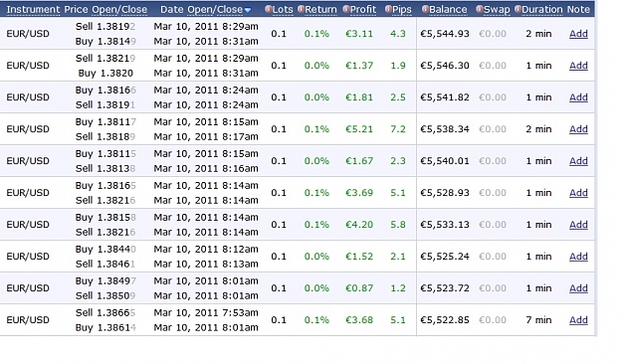
Task: Add a note to the €3.11 profit trade
Action: (x=578, y=34)
